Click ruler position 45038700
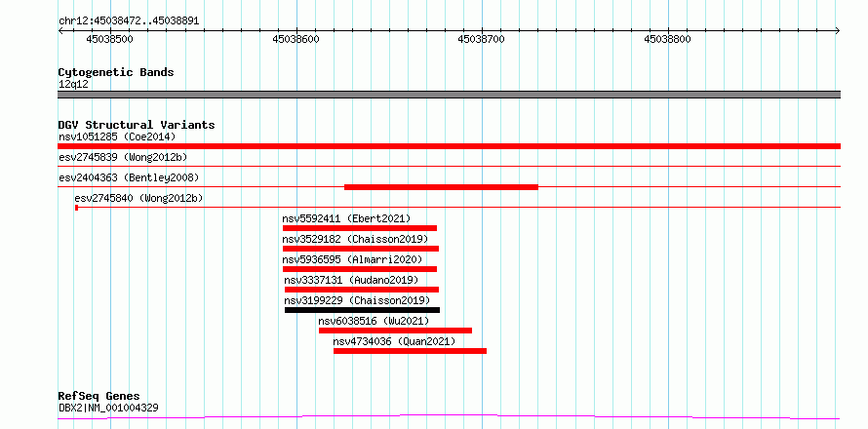The image size is (868, 429). click(x=482, y=40)
